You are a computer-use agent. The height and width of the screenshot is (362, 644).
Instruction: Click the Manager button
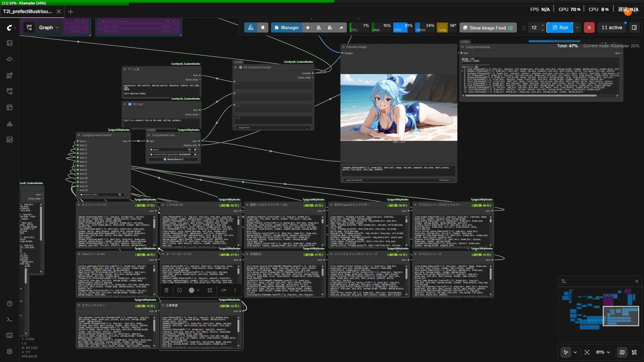pyautogui.click(x=286, y=27)
